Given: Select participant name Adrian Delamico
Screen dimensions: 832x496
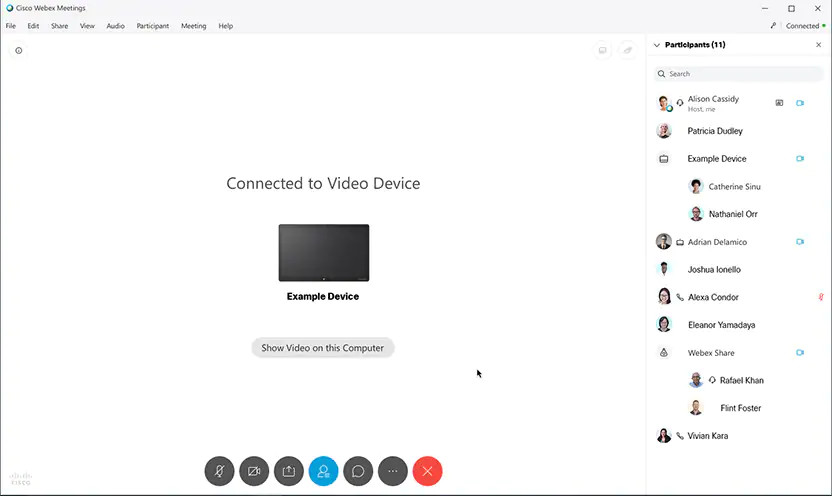Looking at the screenshot, I should click(717, 242).
